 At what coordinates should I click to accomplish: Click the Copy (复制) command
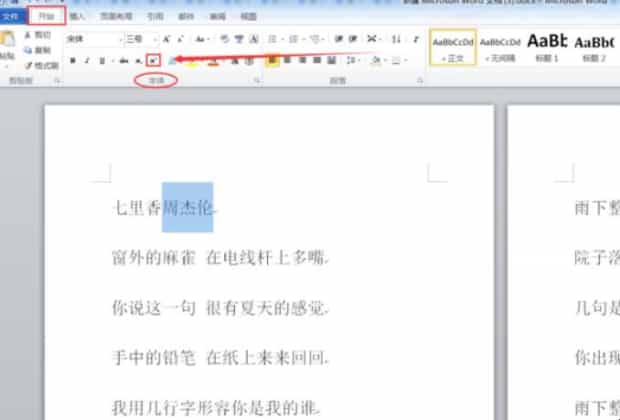coord(38,50)
